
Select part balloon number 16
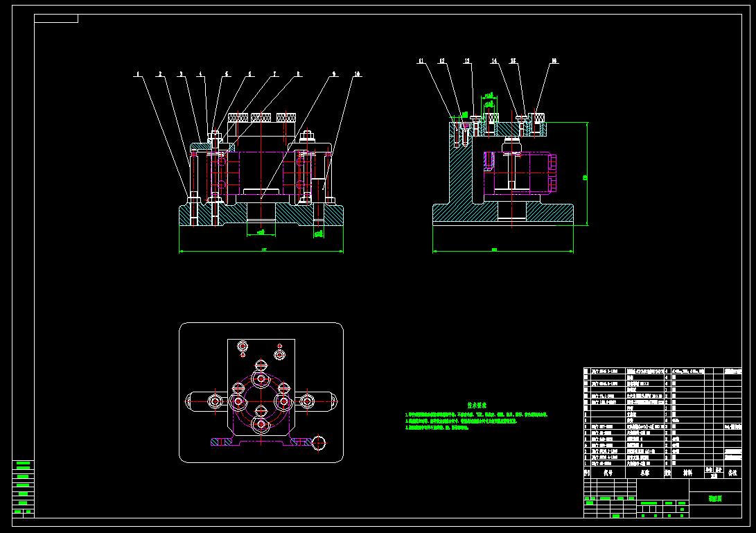554,61
